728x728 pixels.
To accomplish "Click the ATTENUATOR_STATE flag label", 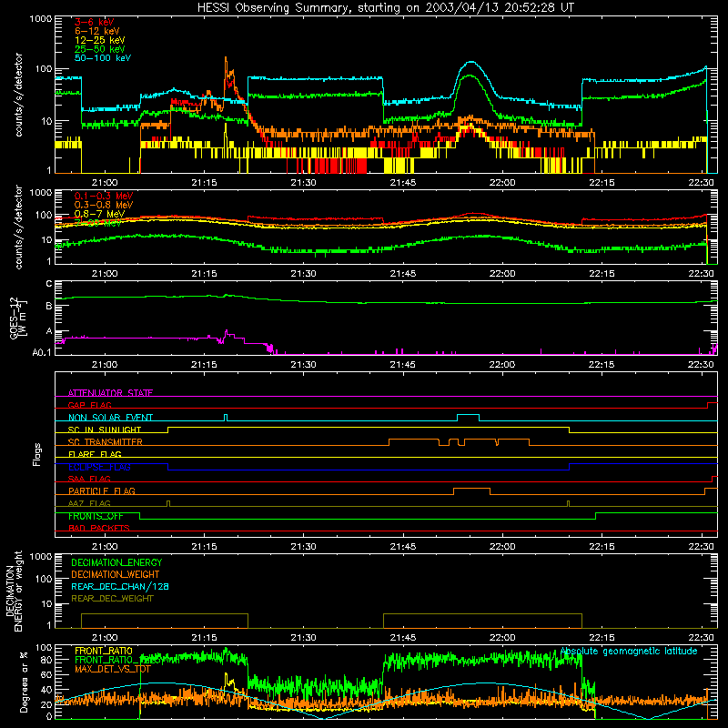I will tap(110, 393).
